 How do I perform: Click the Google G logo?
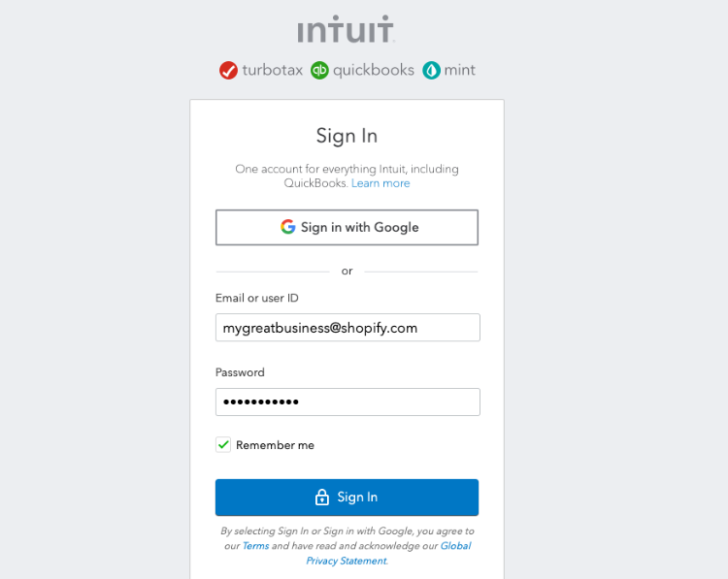(x=288, y=227)
